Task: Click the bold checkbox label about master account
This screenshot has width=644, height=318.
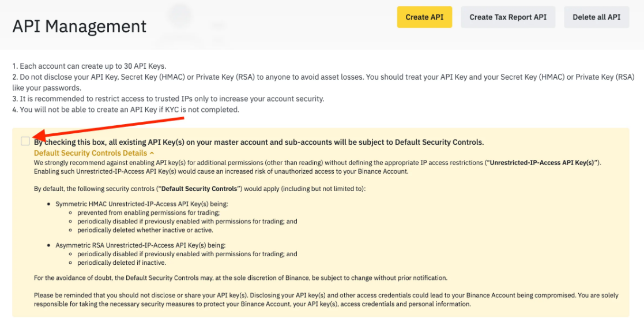Action: pyautogui.click(x=259, y=143)
